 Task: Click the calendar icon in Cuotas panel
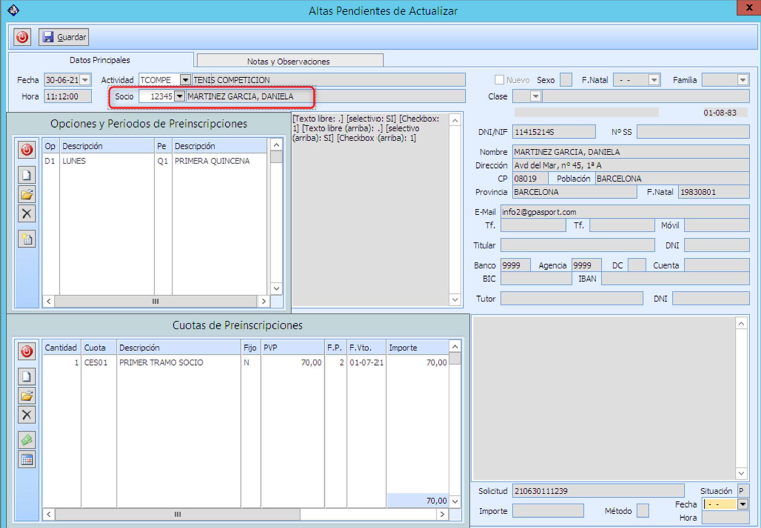(x=27, y=460)
